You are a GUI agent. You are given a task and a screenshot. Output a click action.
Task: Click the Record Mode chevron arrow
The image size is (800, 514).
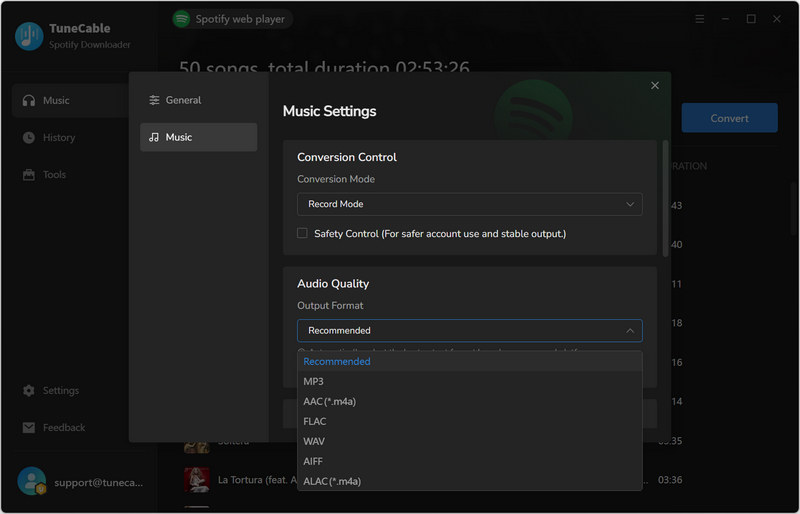[630, 204]
